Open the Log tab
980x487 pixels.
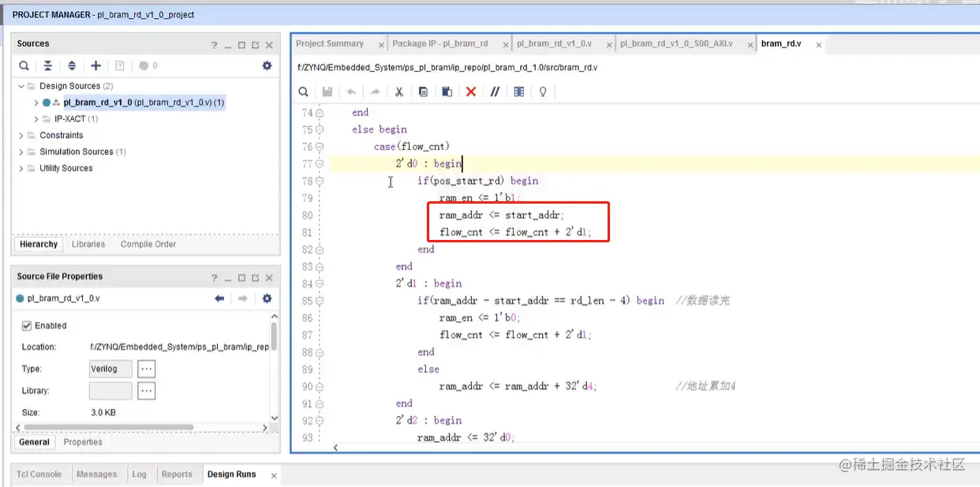pyautogui.click(x=140, y=474)
